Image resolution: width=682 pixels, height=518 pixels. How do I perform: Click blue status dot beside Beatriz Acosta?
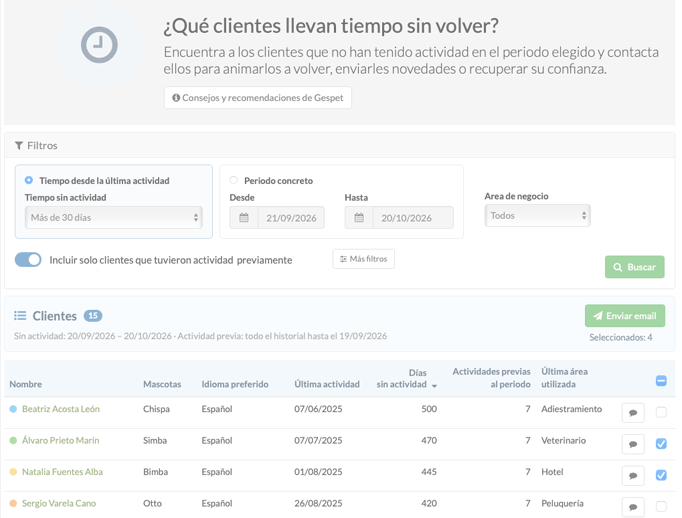click(x=13, y=409)
